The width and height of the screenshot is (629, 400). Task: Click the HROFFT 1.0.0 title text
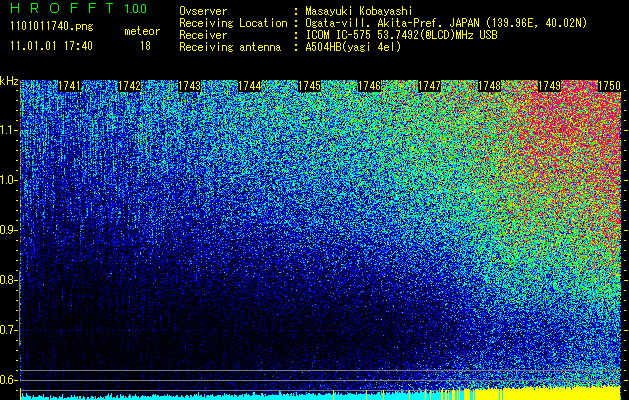point(79,8)
